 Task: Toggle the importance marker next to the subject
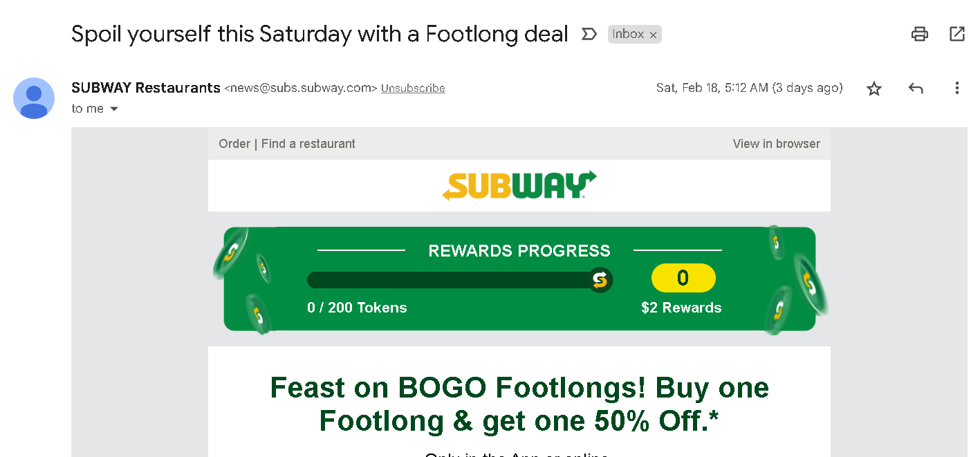(589, 34)
